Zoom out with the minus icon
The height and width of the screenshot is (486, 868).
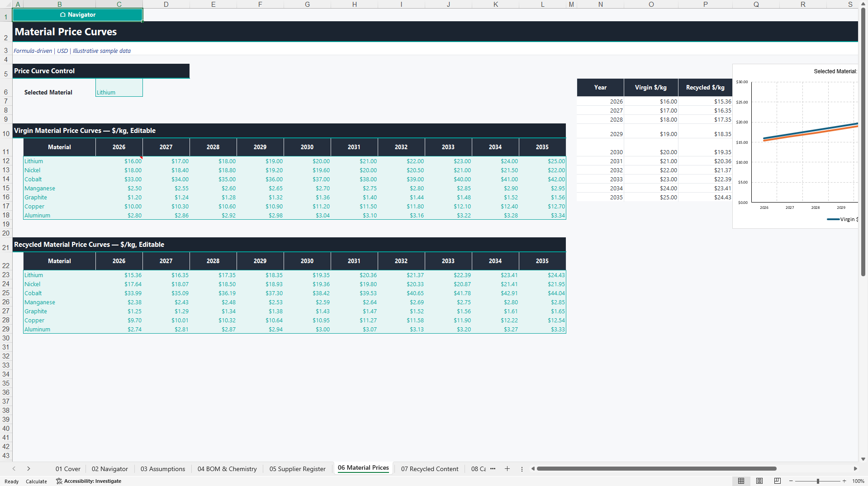[x=791, y=481]
